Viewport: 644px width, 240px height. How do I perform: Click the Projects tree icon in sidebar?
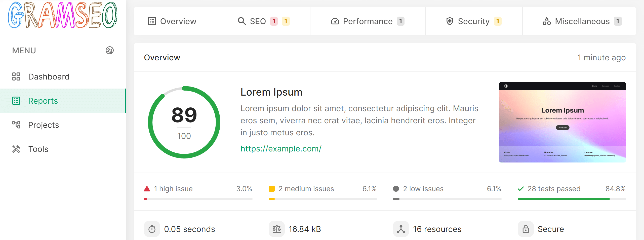(x=16, y=125)
